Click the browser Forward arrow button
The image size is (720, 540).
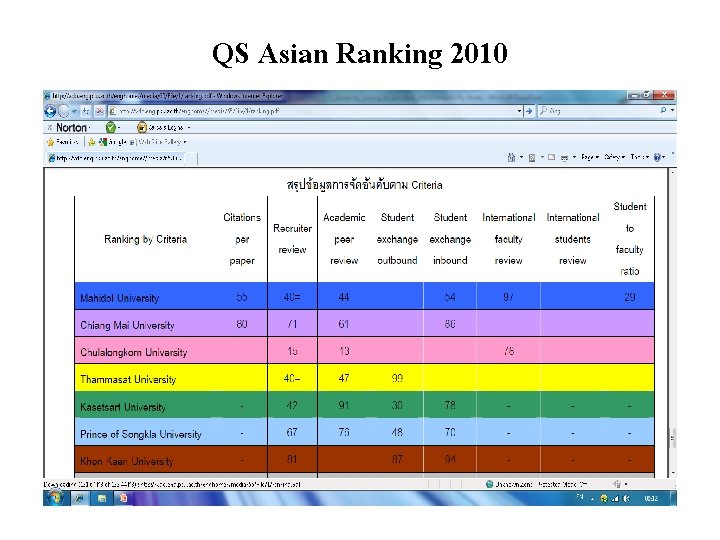[64, 111]
